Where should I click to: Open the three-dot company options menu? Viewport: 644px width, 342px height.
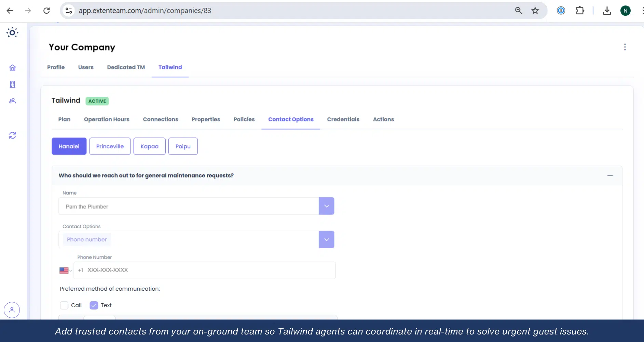(x=625, y=47)
